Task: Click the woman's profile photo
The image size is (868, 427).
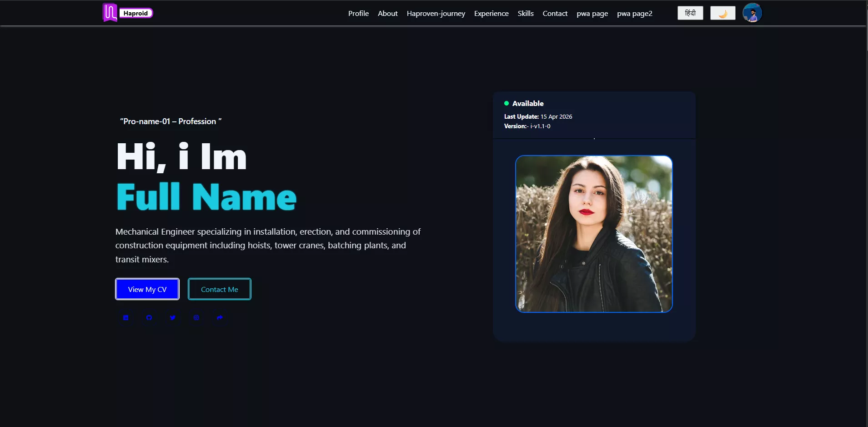Action: (x=594, y=234)
